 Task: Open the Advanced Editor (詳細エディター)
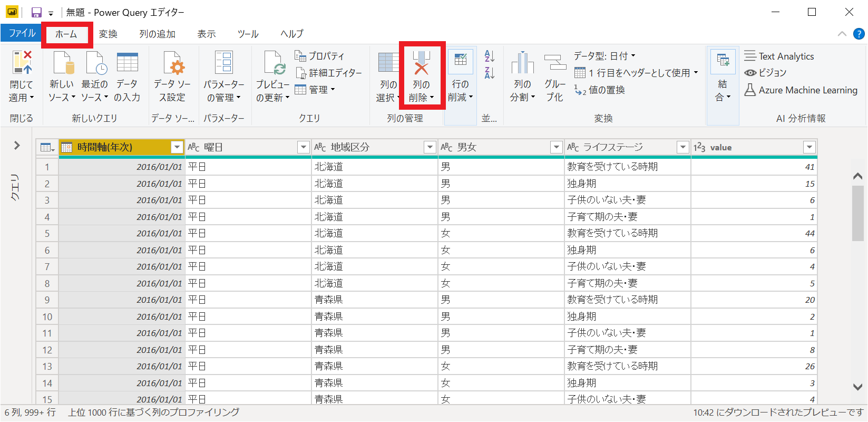pyautogui.click(x=328, y=73)
